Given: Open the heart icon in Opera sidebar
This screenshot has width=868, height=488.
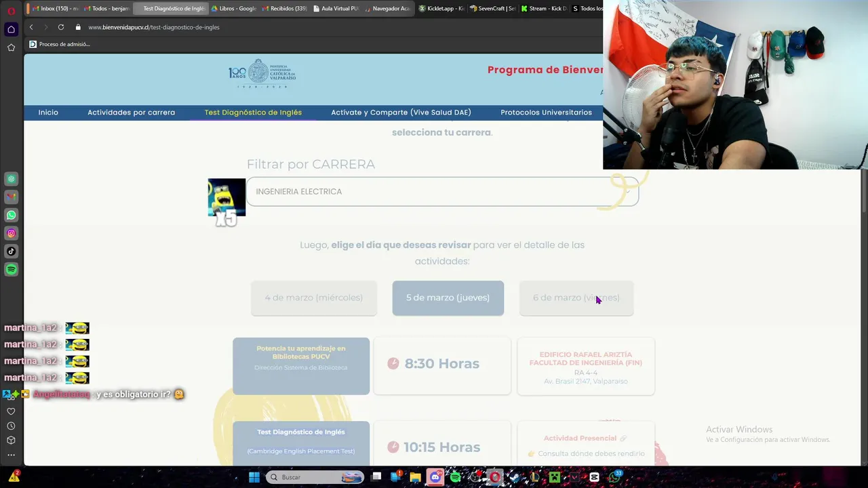Looking at the screenshot, I should point(11,411).
